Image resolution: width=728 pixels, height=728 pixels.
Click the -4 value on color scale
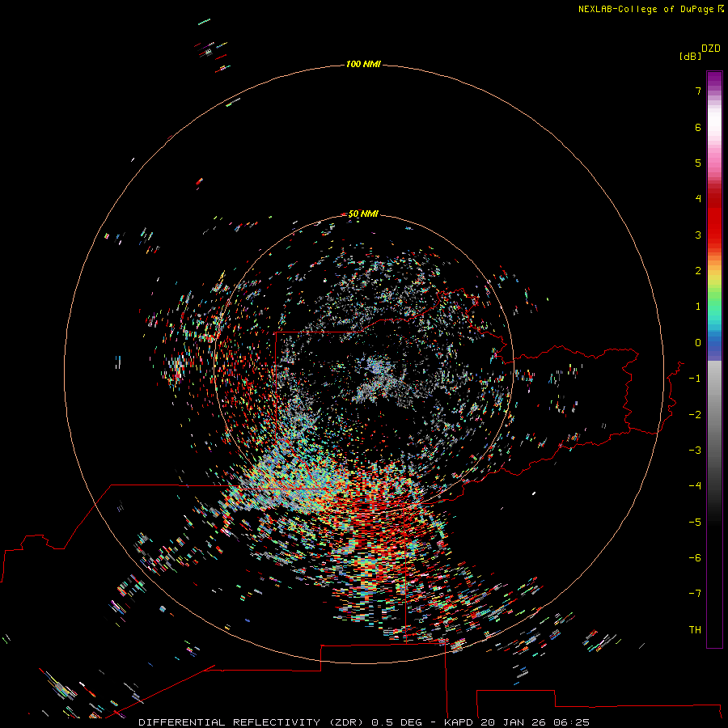(x=695, y=485)
